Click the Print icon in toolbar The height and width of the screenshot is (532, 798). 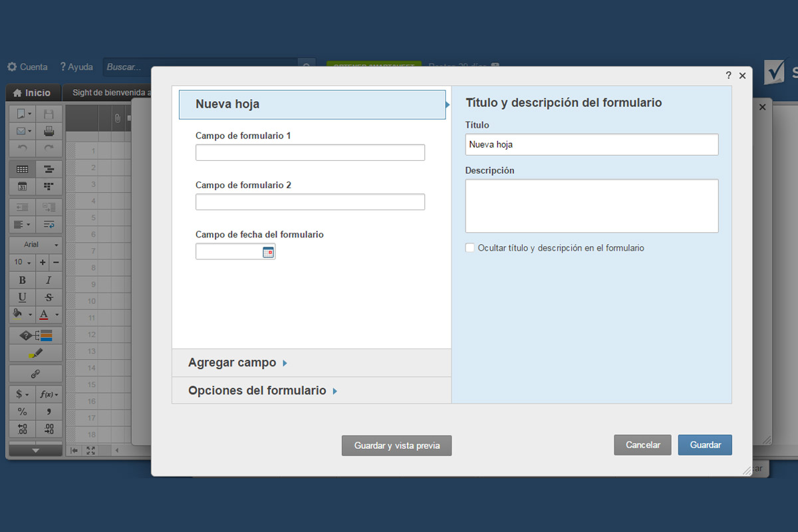coord(49,131)
